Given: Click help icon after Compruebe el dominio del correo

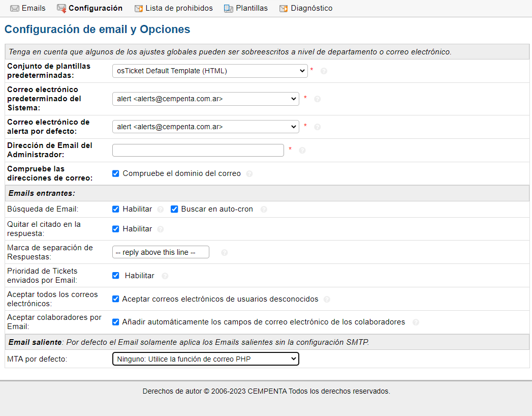Looking at the screenshot, I should tap(249, 174).
